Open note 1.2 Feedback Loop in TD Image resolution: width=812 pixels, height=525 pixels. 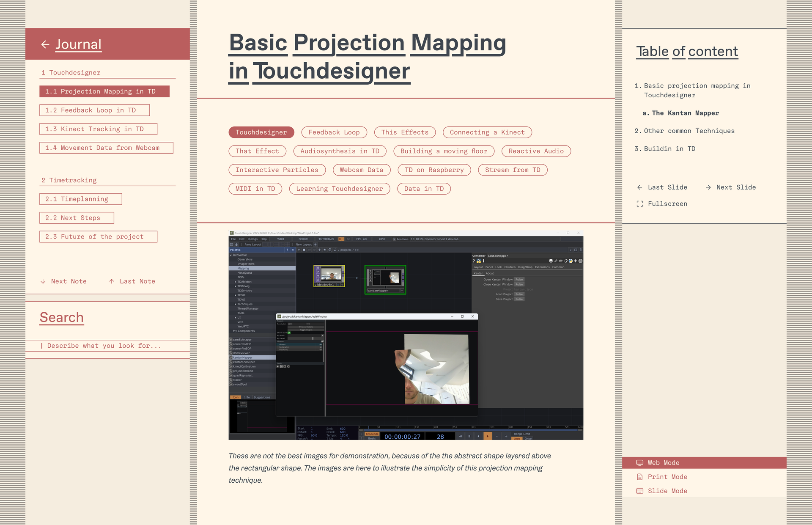[95, 110]
